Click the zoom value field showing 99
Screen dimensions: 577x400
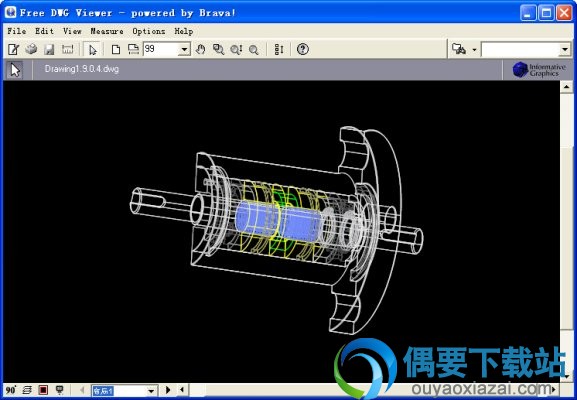(161, 49)
